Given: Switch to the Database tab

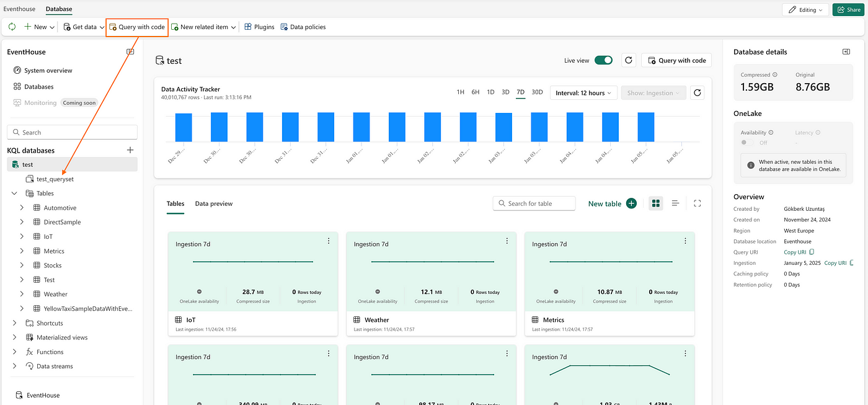Looking at the screenshot, I should [59, 9].
